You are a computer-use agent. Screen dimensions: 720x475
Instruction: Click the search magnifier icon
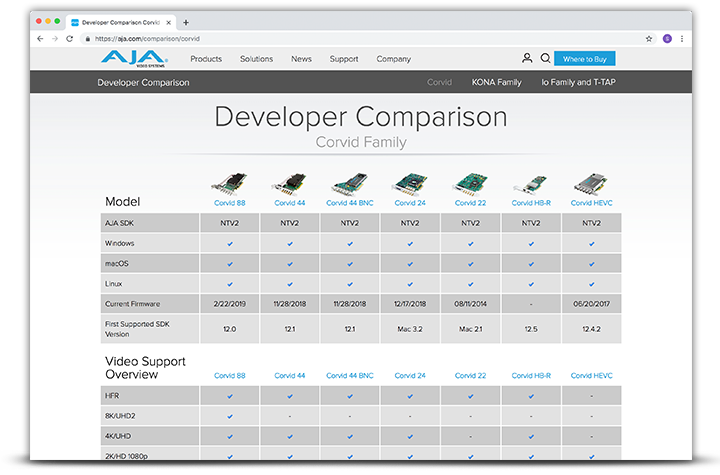[545, 59]
